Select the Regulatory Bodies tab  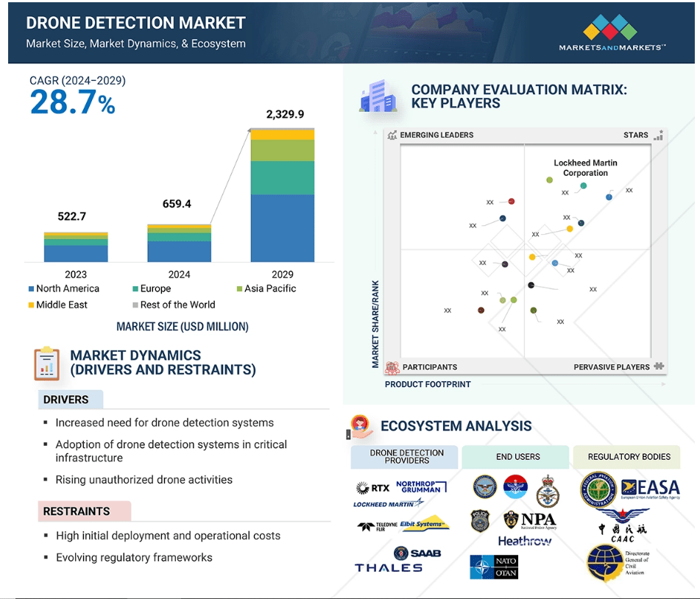[629, 456]
